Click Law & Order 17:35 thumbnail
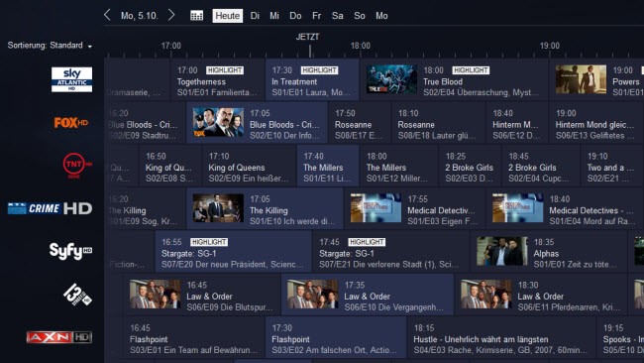644x363 pixels. [312, 294]
